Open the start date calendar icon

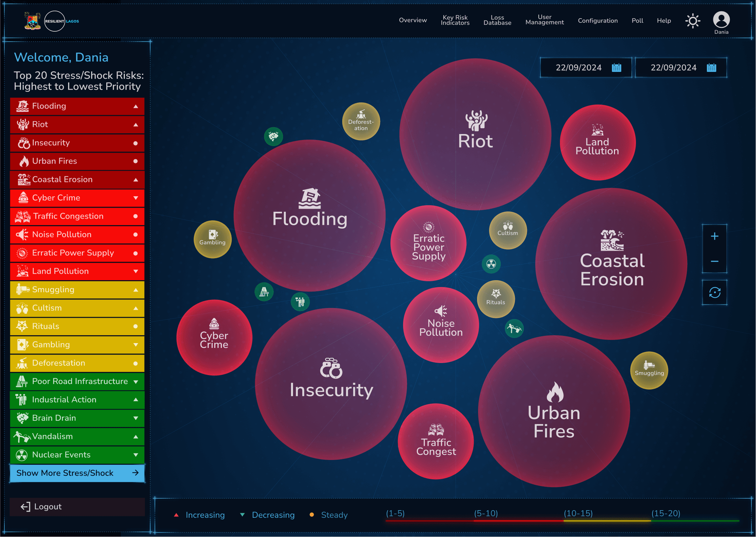tap(616, 68)
